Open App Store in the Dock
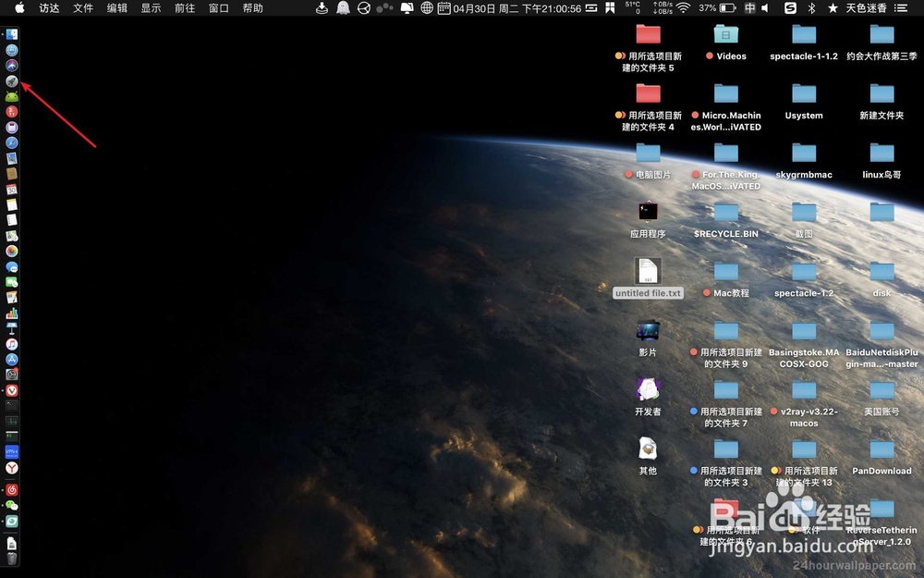 (x=12, y=359)
